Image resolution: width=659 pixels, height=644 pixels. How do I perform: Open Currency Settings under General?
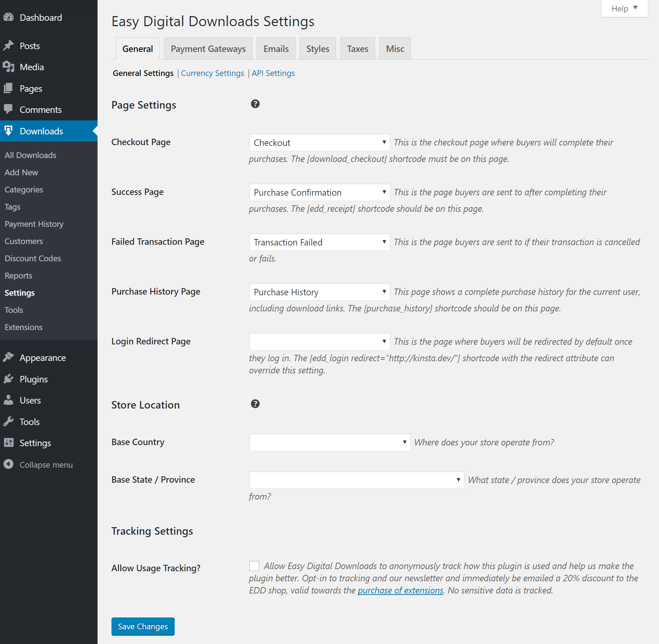pyautogui.click(x=212, y=73)
